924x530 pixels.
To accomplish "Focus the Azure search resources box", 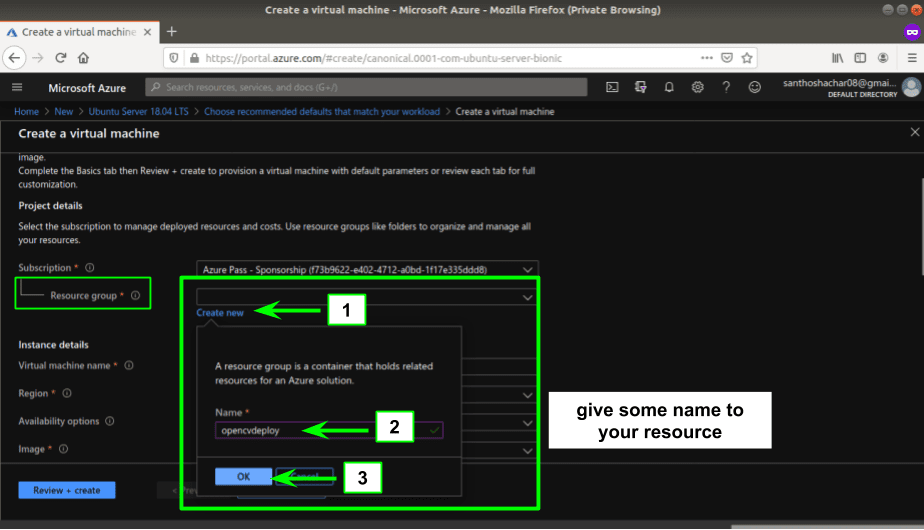I will 366,87.
